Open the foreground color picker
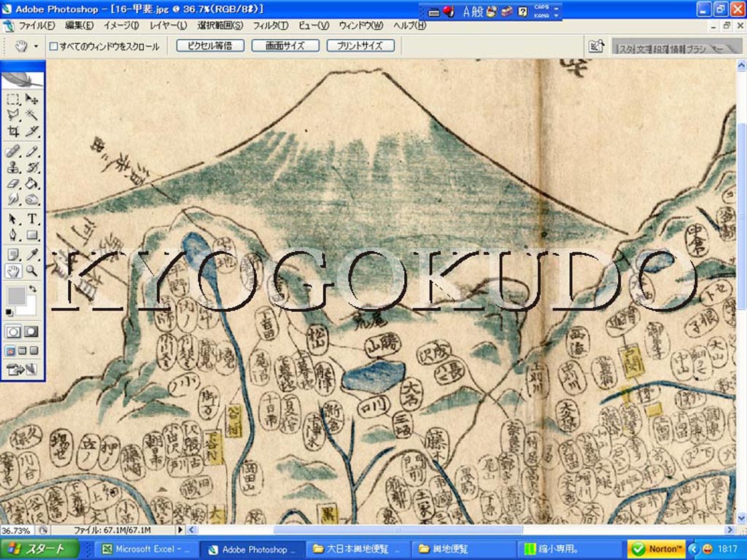Screen dimensions: 747x560 pyautogui.click(x=16, y=296)
